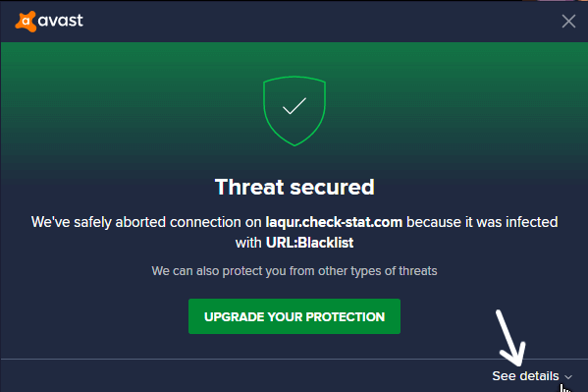Click the Threat secured heading
Screen dimensions: 588x392
pos(294,187)
